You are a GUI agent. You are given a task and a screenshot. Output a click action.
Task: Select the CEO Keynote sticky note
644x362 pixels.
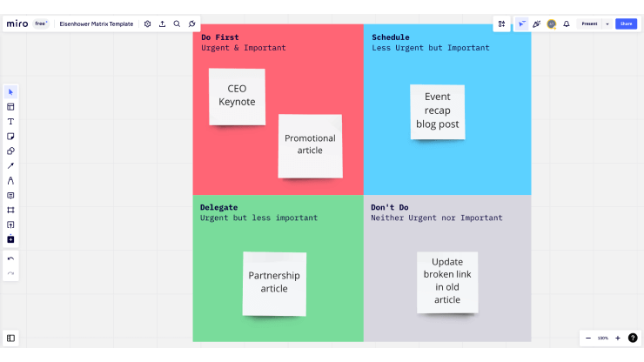(x=237, y=97)
